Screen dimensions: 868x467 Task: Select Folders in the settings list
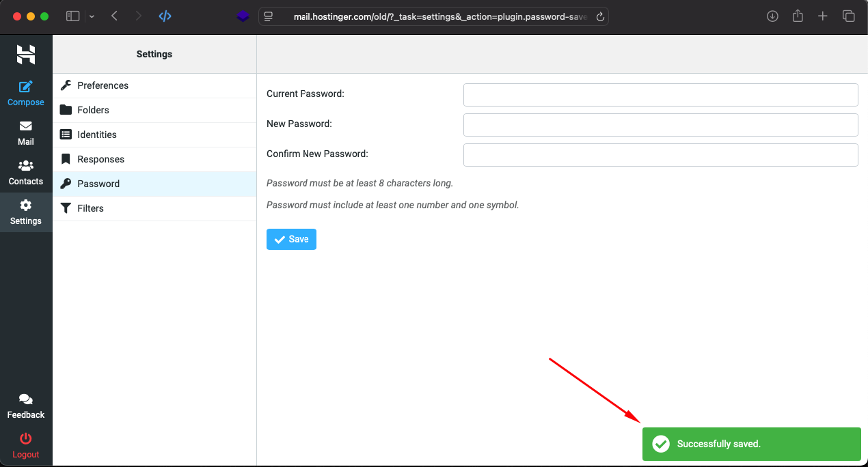point(93,110)
